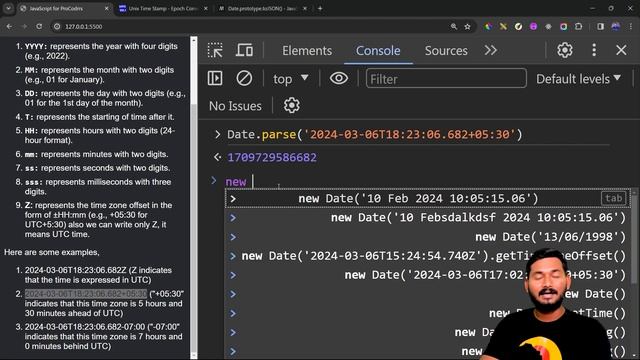View site information icon in address bar

[x=57, y=27]
